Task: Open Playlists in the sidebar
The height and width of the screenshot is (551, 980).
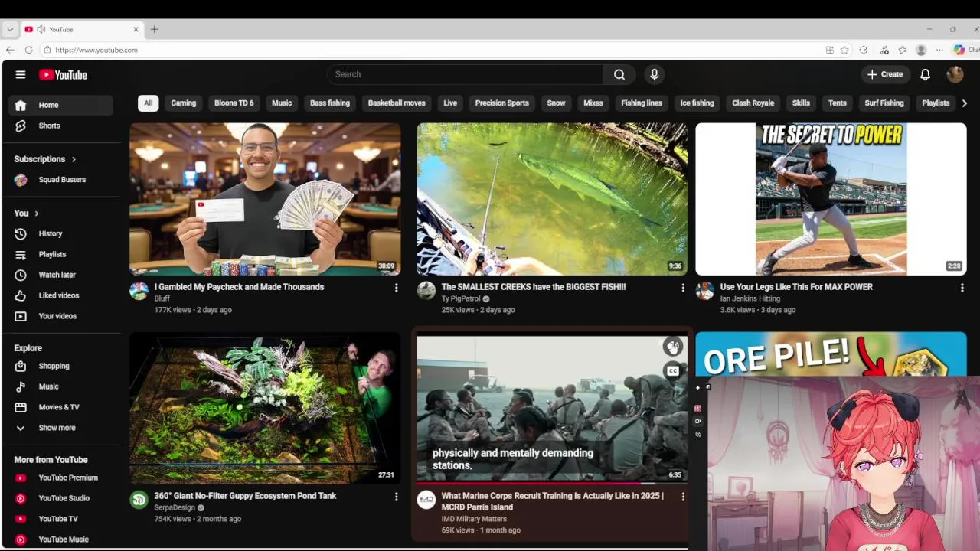Action: [60, 254]
